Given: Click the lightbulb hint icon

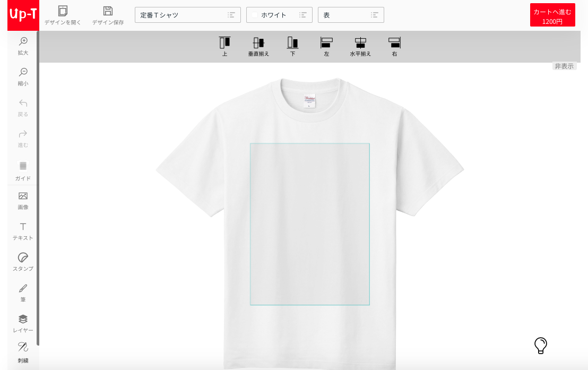Looking at the screenshot, I should point(540,346).
